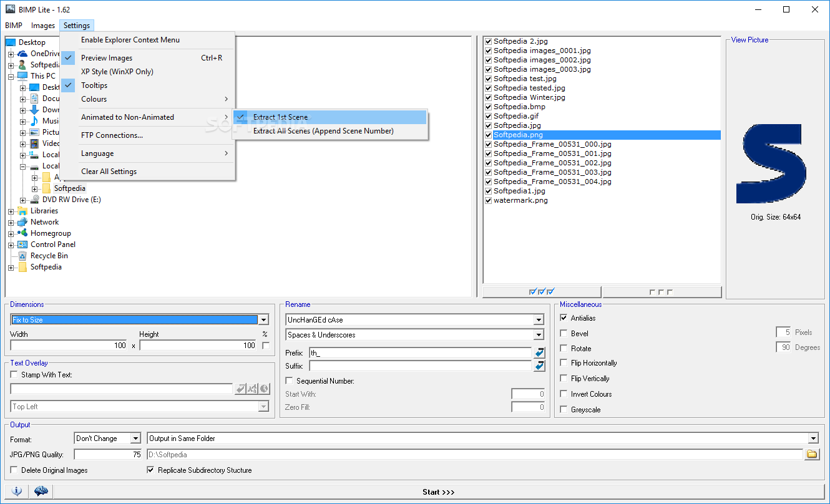Screen dimensions: 830x504
Task: Click the OneDrive cloud icon in the tree
Action: click(22, 54)
